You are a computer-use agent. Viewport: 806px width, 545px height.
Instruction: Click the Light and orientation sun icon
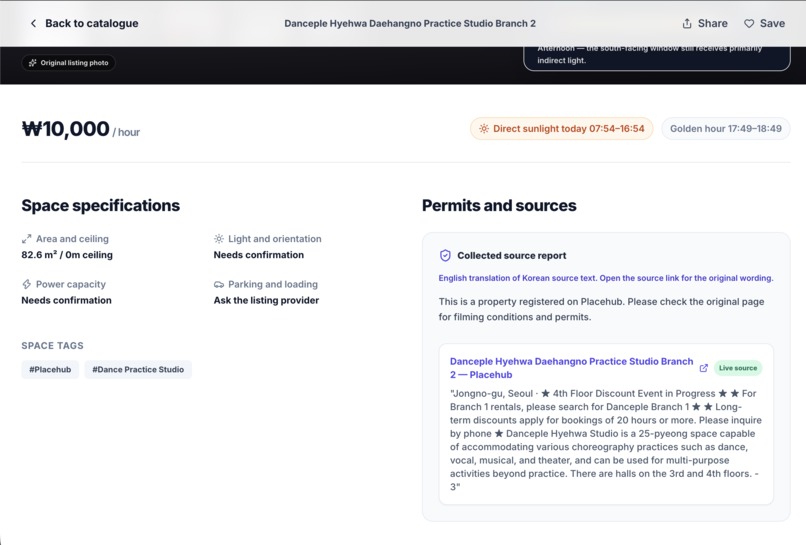pos(219,239)
